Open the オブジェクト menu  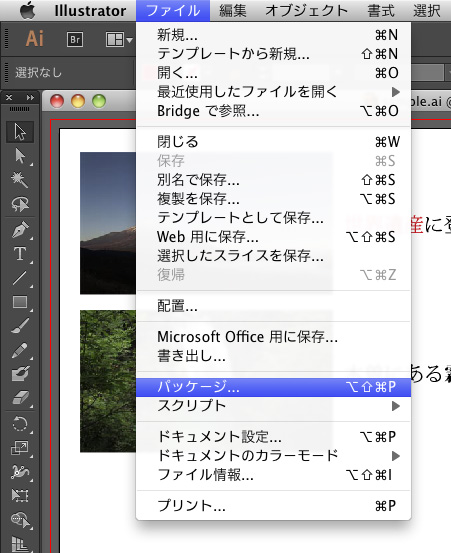[x=306, y=11]
